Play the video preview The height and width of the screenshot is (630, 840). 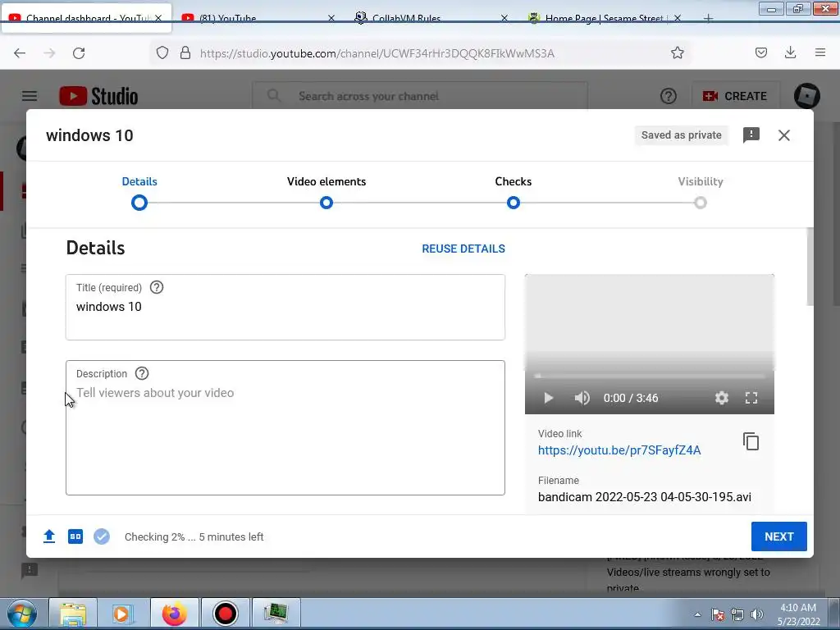548,398
